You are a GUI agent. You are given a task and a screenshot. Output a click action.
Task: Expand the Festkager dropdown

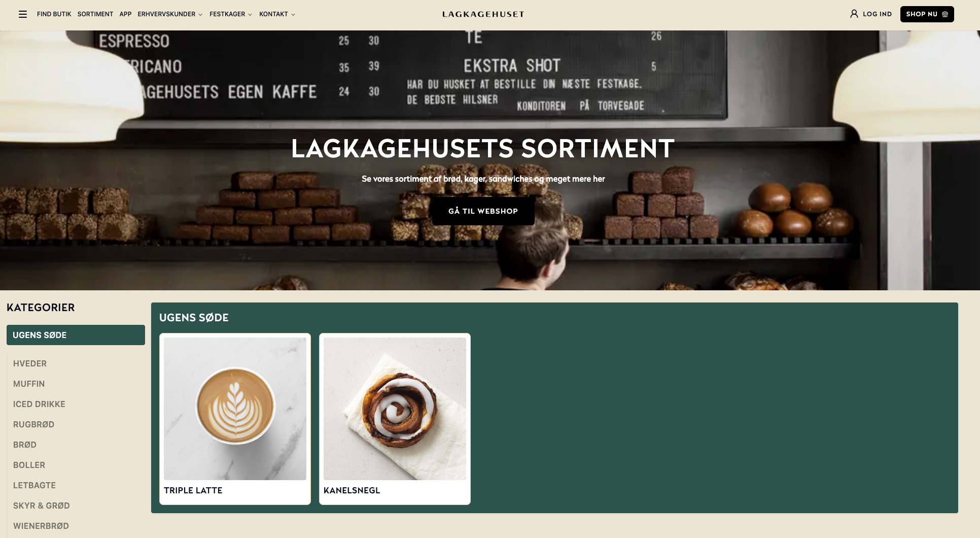[231, 14]
